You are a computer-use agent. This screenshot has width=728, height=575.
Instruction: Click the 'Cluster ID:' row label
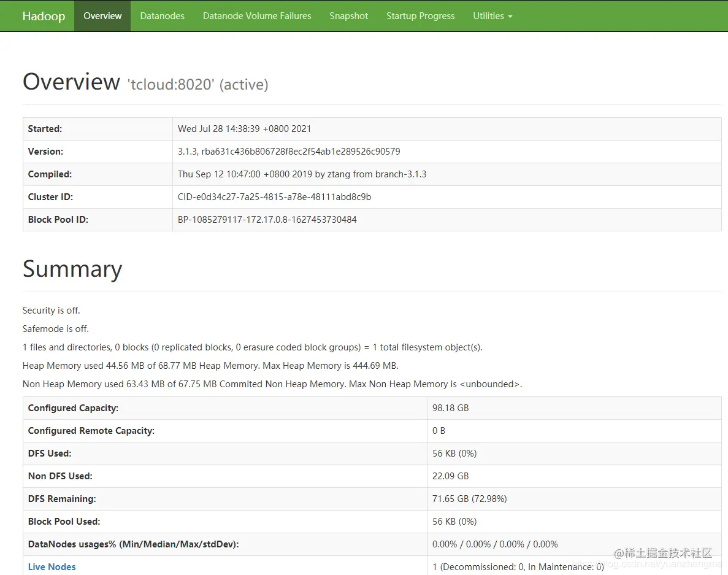click(50, 197)
